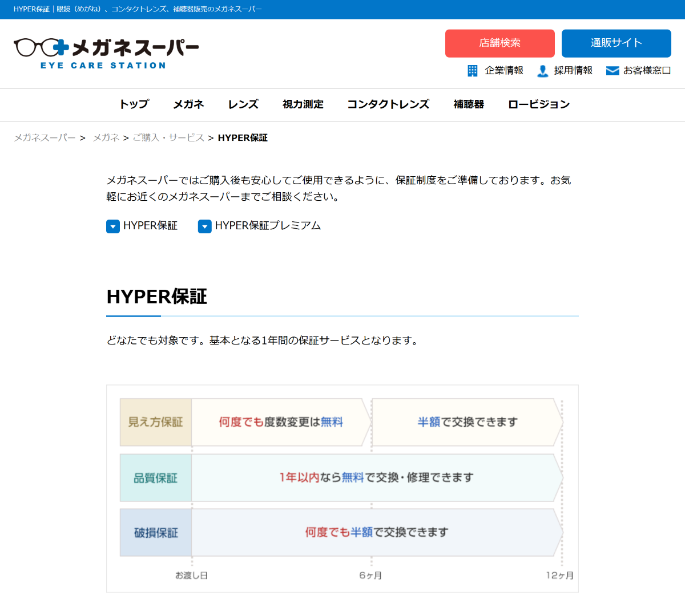Click the building icon next to 企業情報
This screenshot has width=685, height=616.
[473, 71]
